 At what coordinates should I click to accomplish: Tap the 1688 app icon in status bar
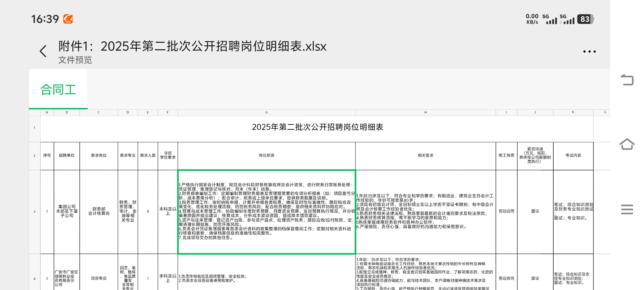68,19
